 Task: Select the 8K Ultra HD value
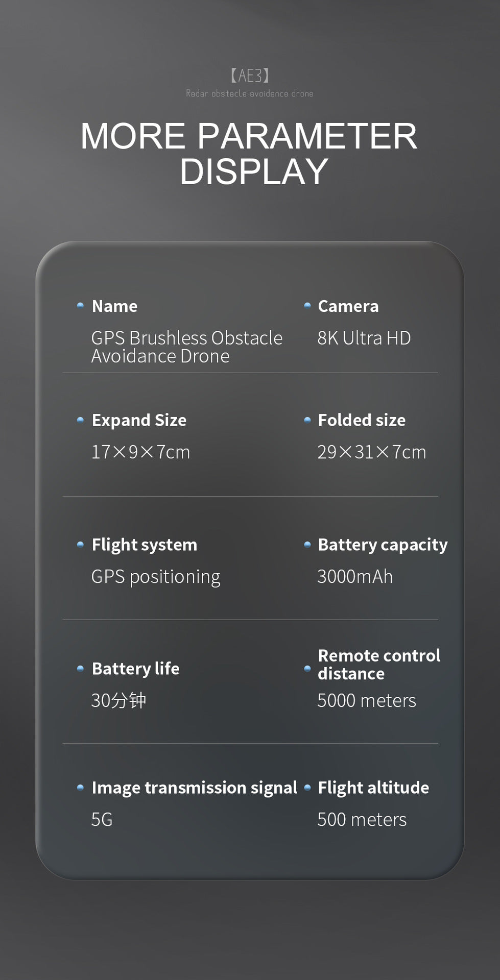364,338
